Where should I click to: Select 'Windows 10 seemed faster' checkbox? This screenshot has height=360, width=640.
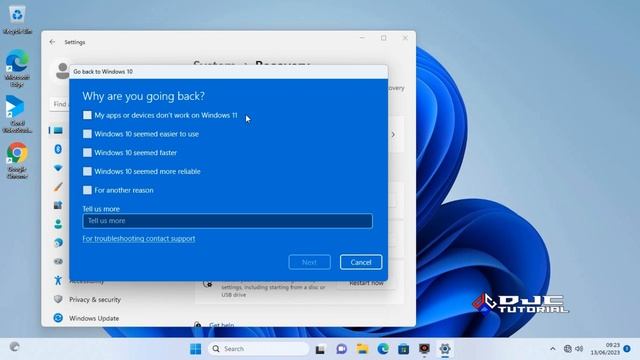point(87,153)
